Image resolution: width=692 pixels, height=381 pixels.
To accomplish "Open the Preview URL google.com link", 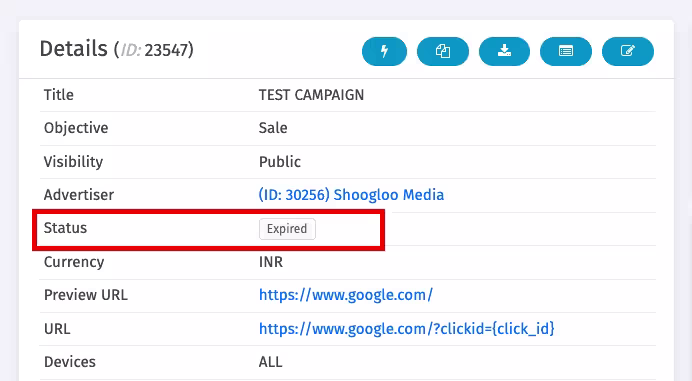I will pos(346,294).
